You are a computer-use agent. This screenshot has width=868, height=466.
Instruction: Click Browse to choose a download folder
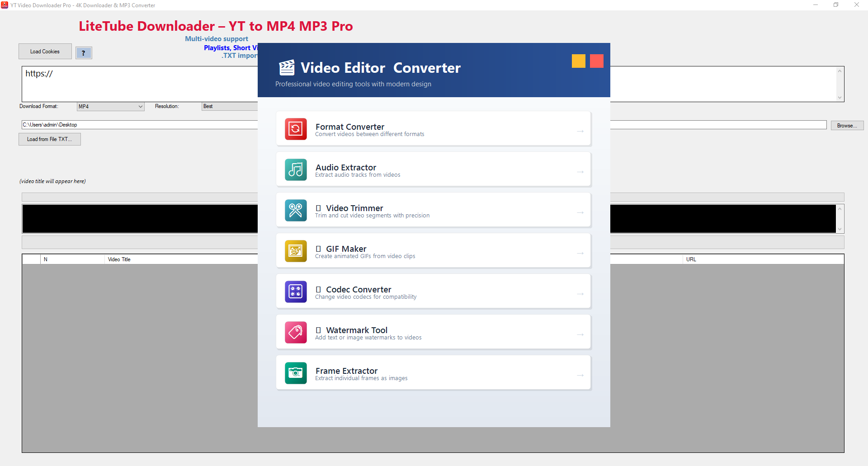coord(847,125)
